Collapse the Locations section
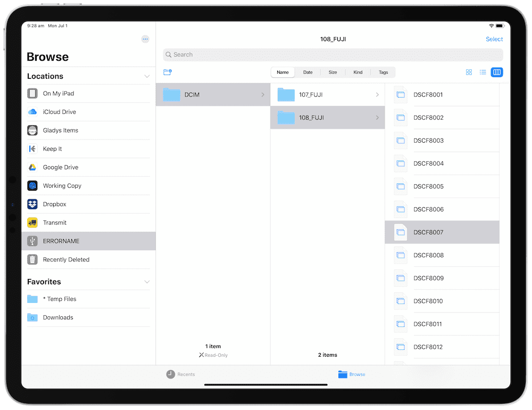This screenshot has width=532, height=410. pyautogui.click(x=147, y=76)
